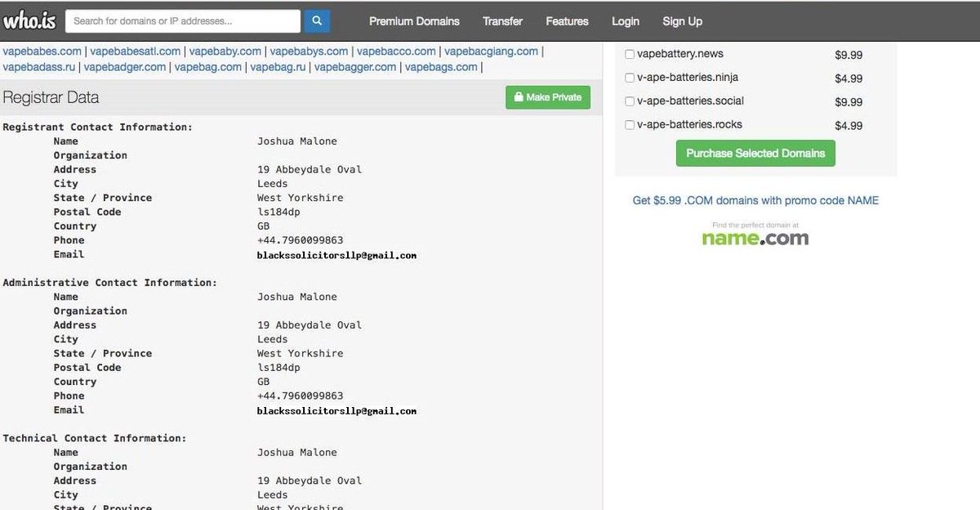Open the vapebag.com link
Viewport: 980px width, 510px height.
(208, 67)
